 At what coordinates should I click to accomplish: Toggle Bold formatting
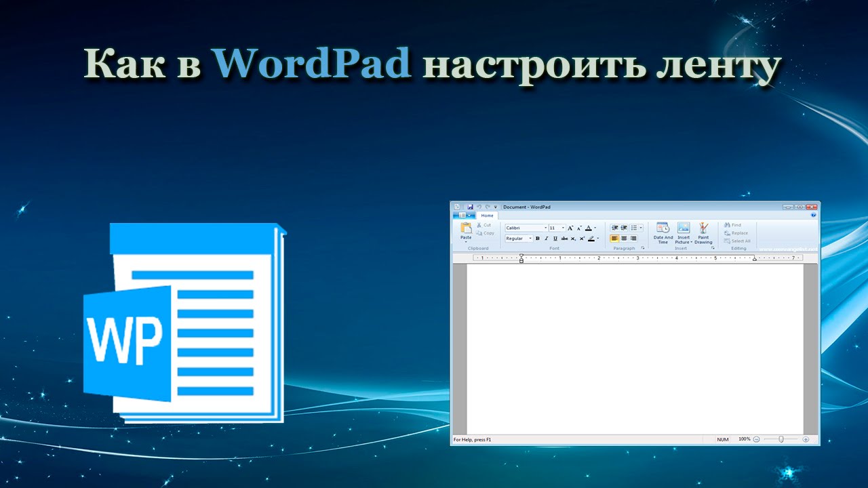pos(538,239)
